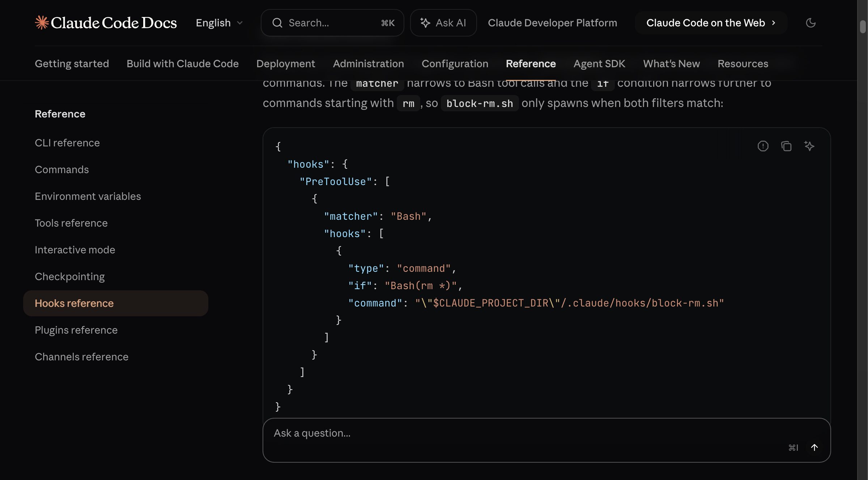Click the Ask a question input
868x480 pixels.
[x=546, y=440]
